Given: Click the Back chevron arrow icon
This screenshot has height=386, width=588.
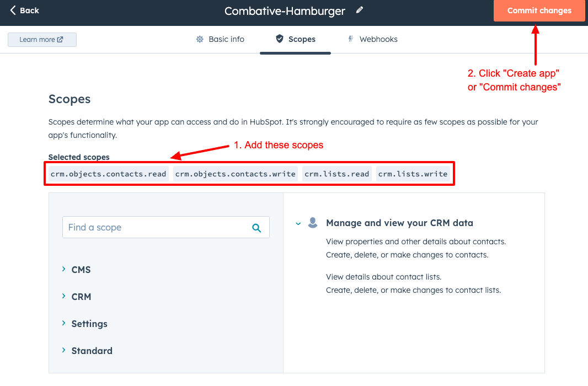Looking at the screenshot, I should coord(13,10).
